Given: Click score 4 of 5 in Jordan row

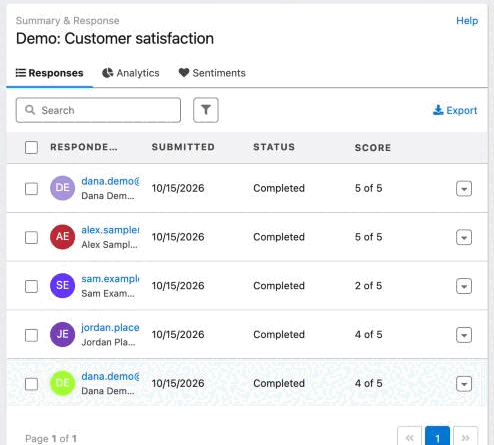Looking at the screenshot, I should pos(368,335).
